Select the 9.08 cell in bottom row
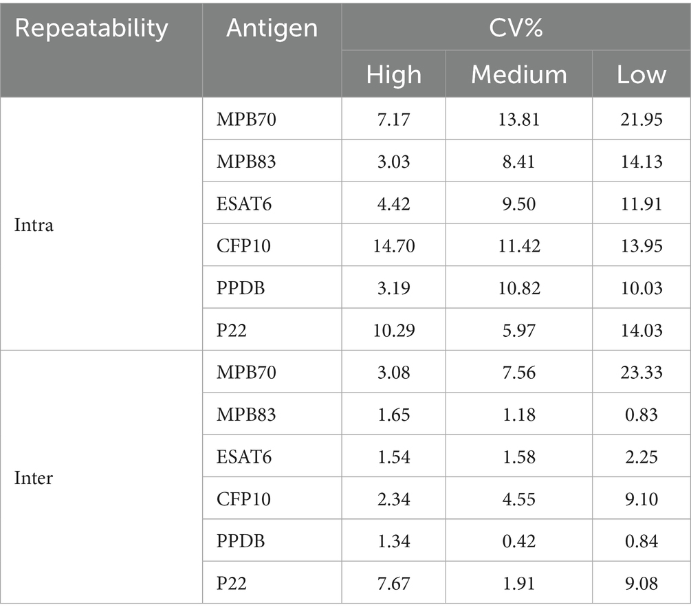Image resolution: width=691 pixels, height=616 pixels. point(640,584)
